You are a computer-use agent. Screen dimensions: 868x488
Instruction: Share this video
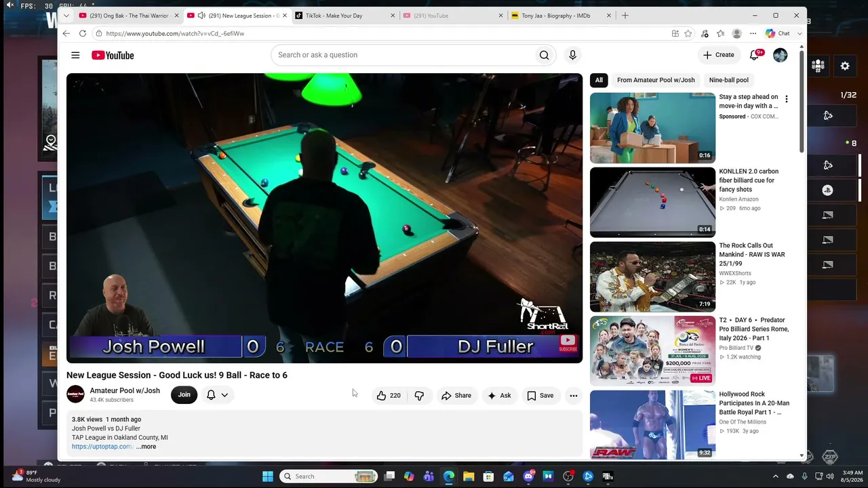tap(456, 395)
